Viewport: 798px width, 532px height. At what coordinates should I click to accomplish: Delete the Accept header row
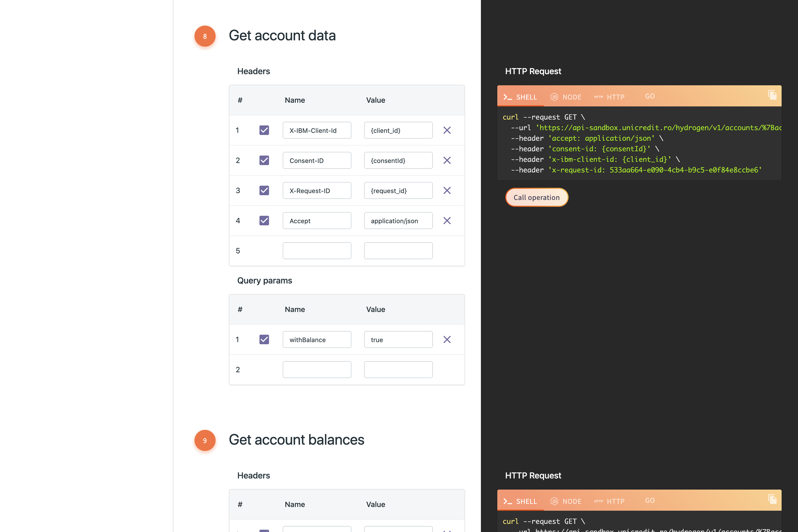(x=447, y=221)
